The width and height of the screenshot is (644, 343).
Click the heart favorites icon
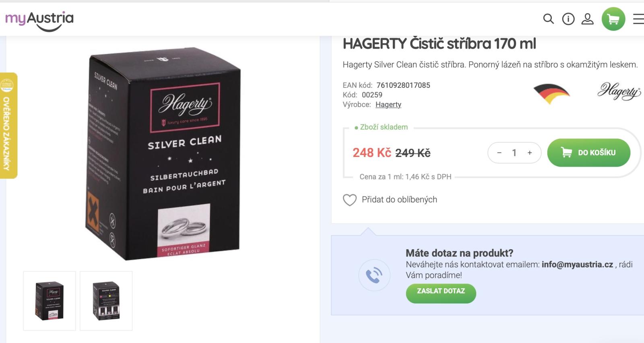pos(350,200)
